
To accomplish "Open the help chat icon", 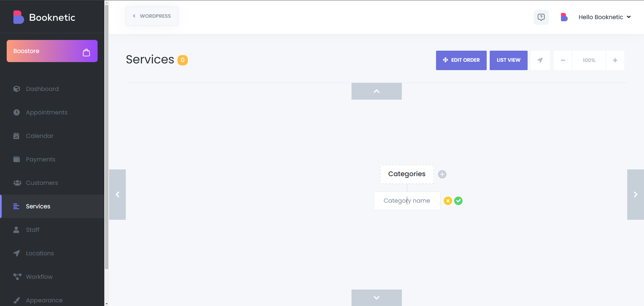I will 541,17.
